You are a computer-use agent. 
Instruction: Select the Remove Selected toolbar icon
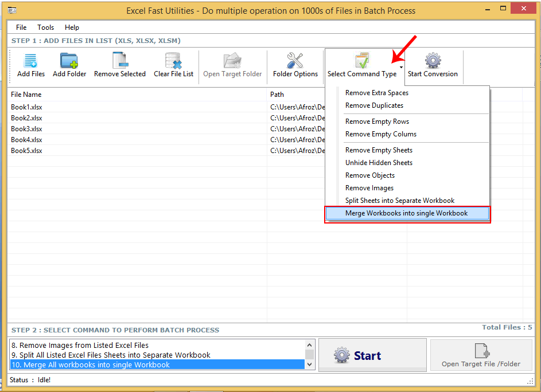[119, 60]
